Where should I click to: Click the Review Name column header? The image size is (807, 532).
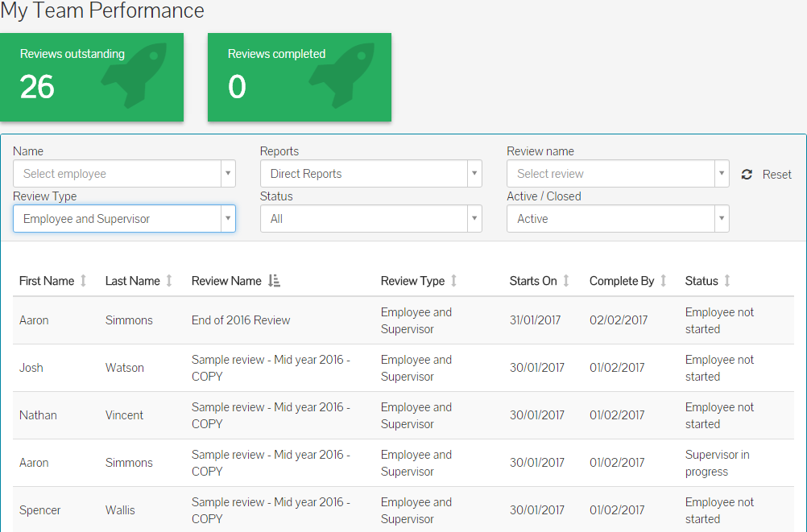click(226, 281)
